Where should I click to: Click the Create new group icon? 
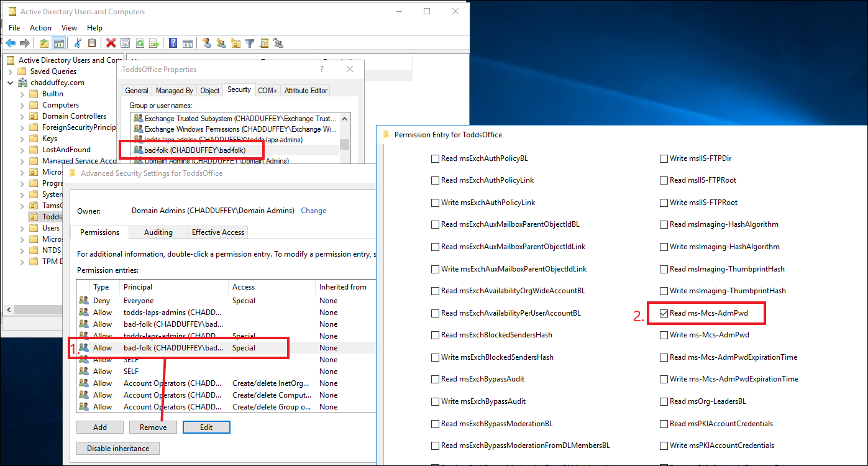(x=221, y=43)
